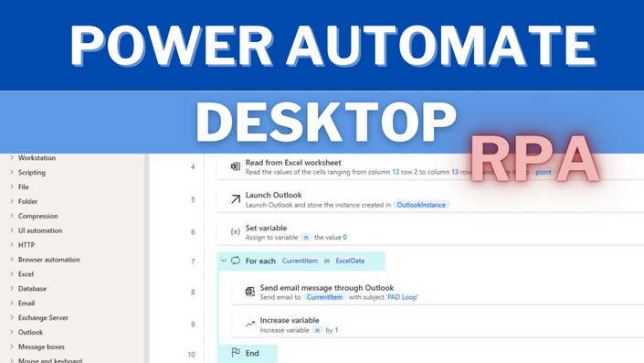Expand the Folder actions group

click(x=12, y=201)
